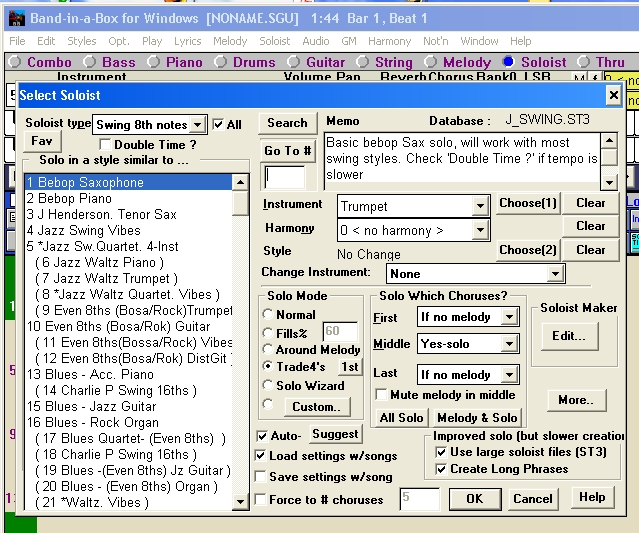This screenshot has height=533, width=639.
Task: Select '13 Blues - Acc. Piano' soloist
Action: point(128,374)
